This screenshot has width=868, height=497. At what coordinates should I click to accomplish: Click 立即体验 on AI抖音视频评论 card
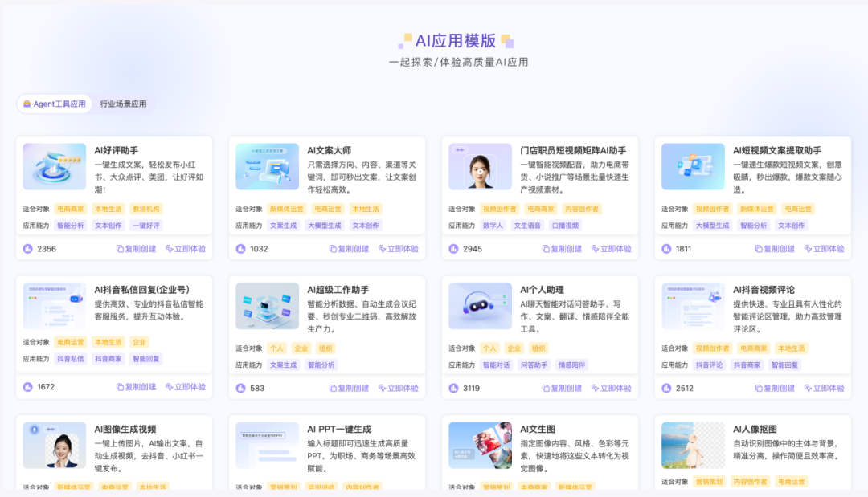(825, 388)
